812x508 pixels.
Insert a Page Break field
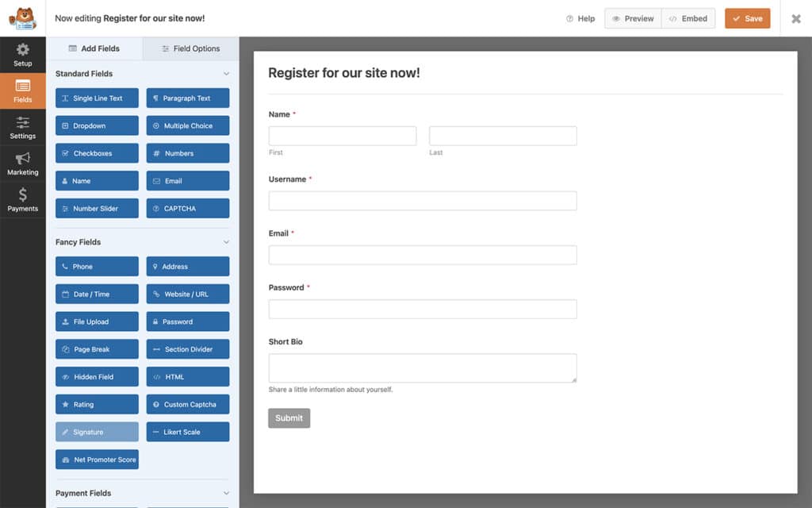[96, 349]
